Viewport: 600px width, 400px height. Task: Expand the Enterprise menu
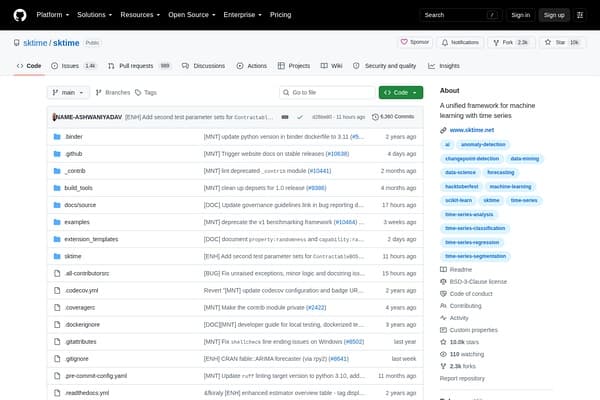pyautogui.click(x=243, y=15)
